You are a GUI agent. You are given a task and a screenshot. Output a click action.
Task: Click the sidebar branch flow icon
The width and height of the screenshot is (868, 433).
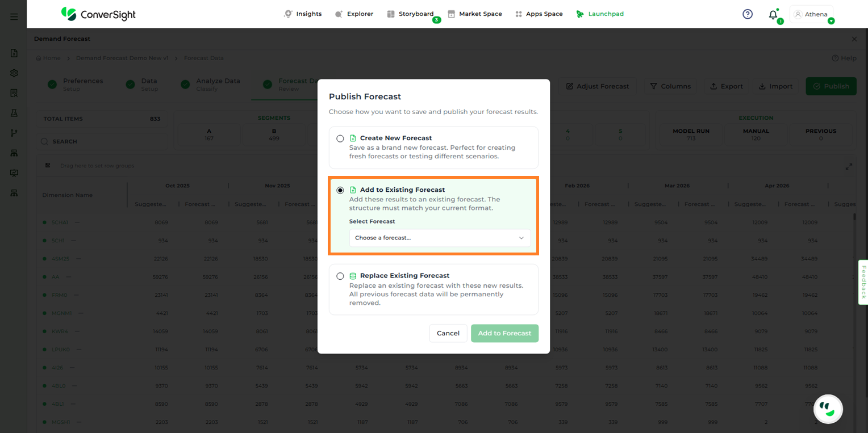point(14,133)
